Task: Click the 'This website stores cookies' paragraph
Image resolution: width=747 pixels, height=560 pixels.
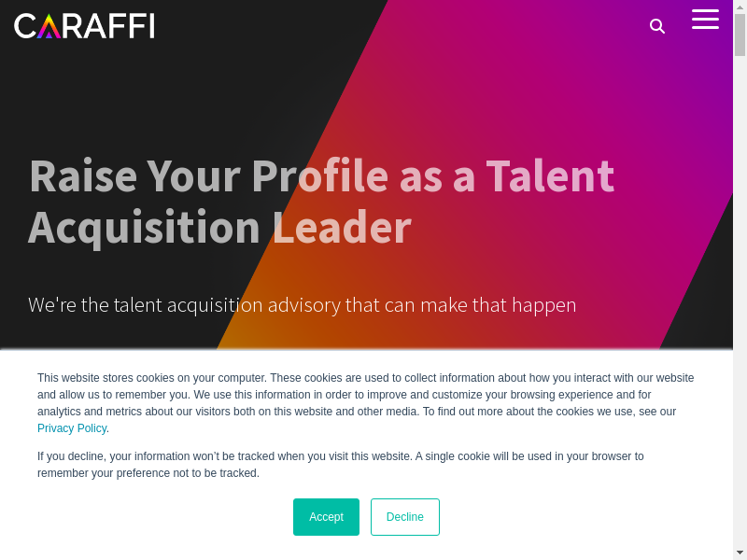Action: coord(365,395)
